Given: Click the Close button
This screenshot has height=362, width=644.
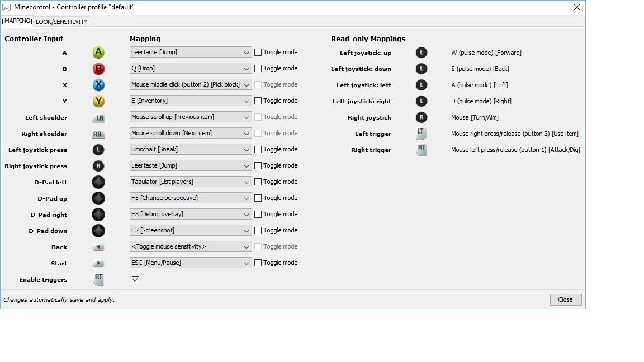Looking at the screenshot, I should pos(566,299).
